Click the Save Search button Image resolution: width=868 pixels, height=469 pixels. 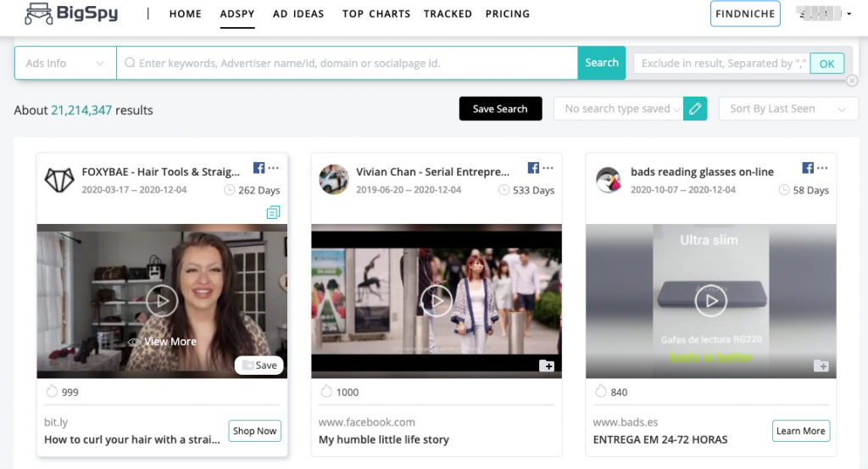500,109
